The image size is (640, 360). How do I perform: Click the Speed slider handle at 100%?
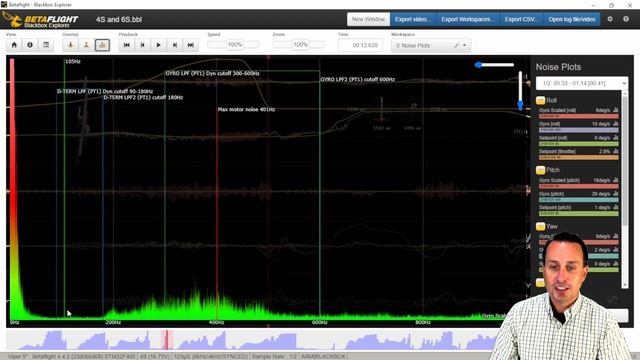point(235,44)
